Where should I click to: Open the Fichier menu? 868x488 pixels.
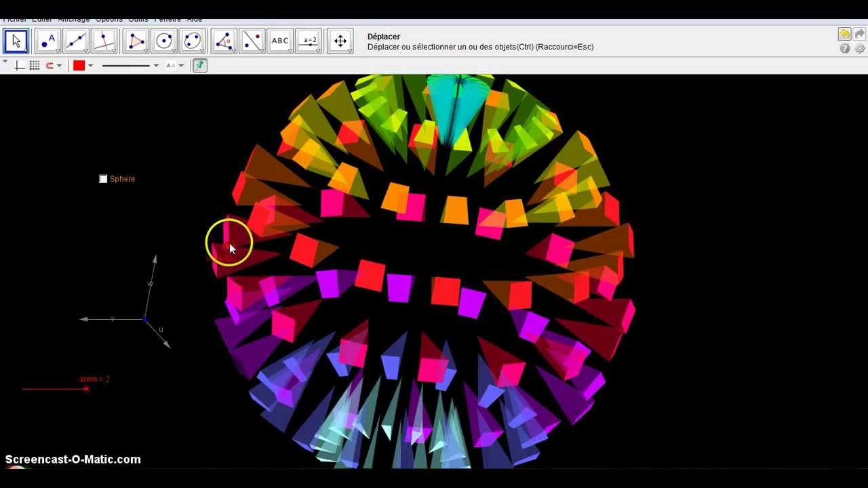[15, 20]
